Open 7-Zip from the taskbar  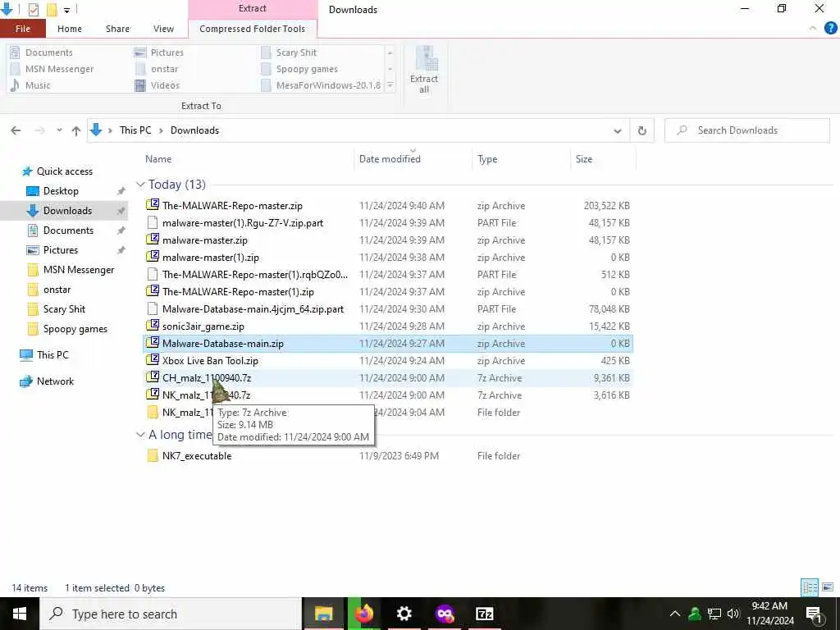[484, 614]
